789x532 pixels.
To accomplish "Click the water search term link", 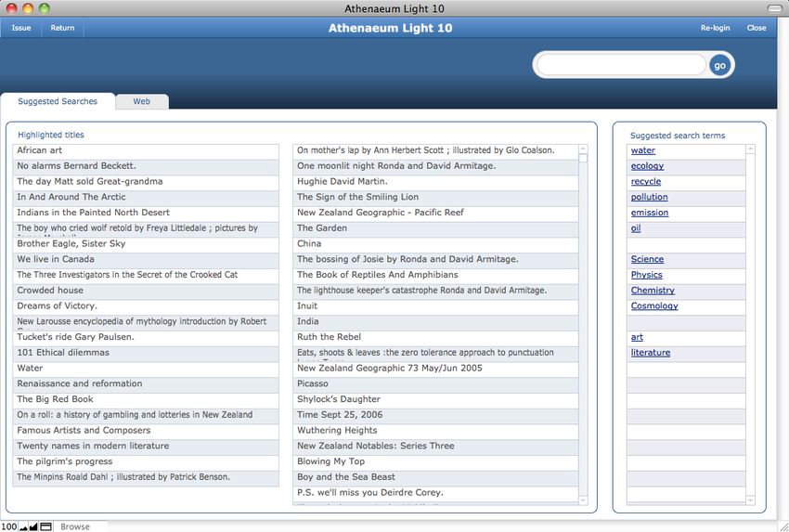I will click(x=643, y=150).
